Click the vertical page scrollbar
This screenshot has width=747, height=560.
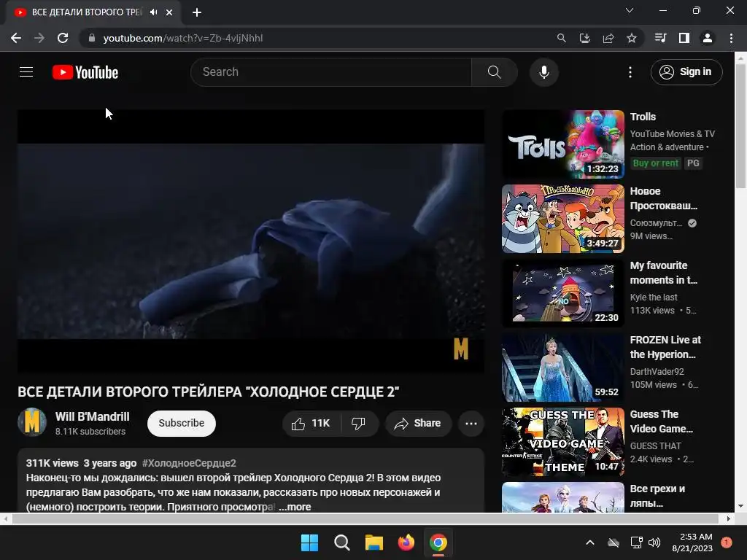click(x=741, y=125)
